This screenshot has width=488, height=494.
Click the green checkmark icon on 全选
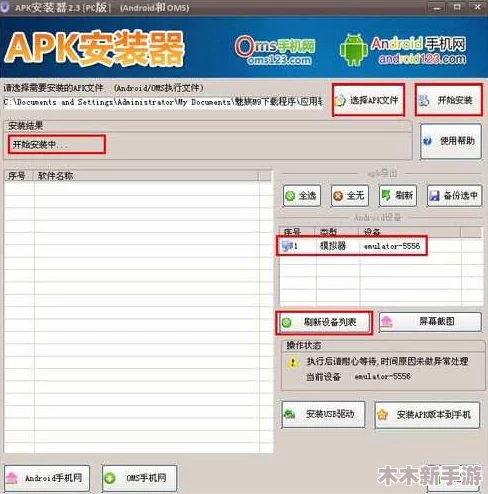click(x=291, y=196)
